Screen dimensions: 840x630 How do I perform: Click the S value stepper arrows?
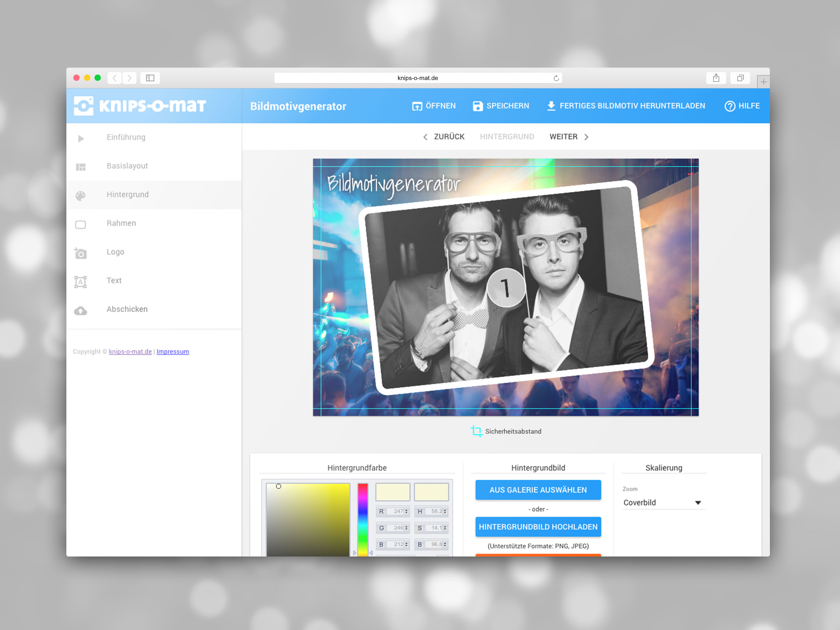(445, 528)
